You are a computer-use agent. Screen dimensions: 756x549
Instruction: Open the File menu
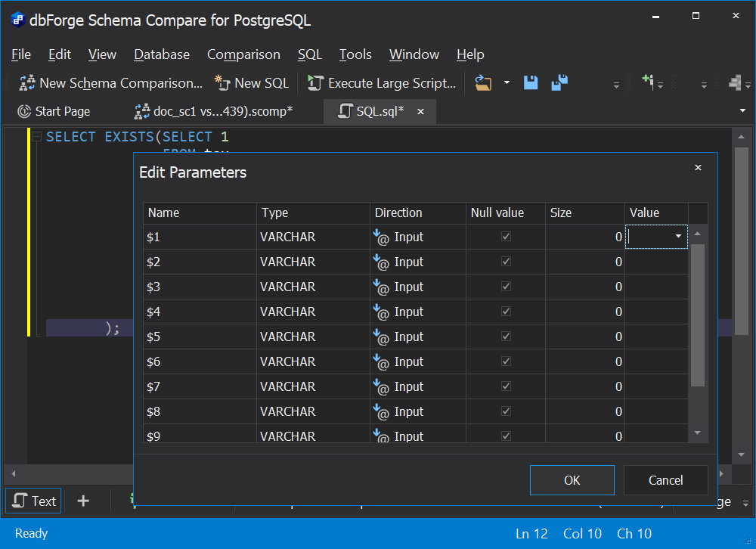click(x=21, y=54)
